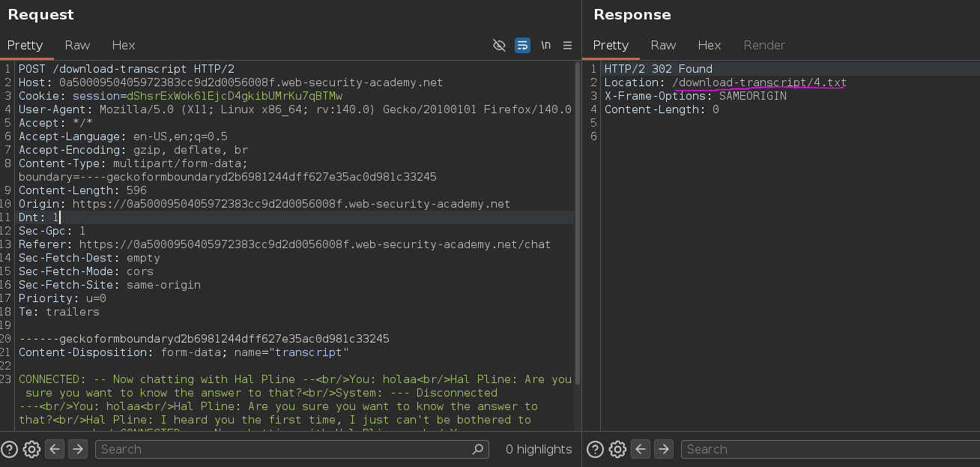Toggle line wrap icon in Request panel
This screenshot has width=980, height=467.
(x=522, y=45)
